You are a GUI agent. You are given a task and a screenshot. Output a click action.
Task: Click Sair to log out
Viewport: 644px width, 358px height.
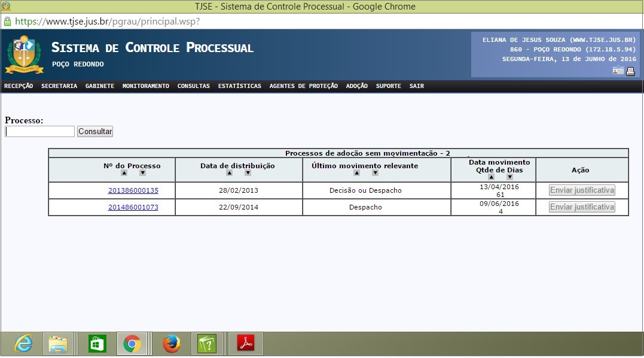coord(416,86)
